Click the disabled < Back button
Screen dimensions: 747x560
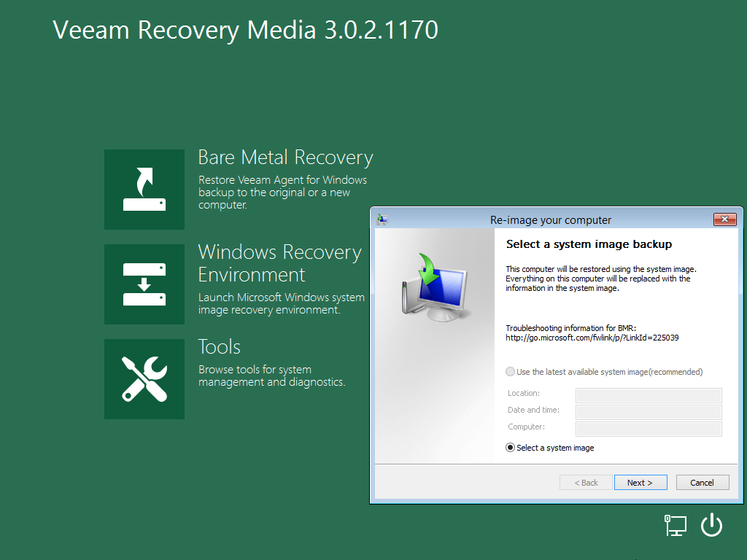pyautogui.click(x=586, y=483)
